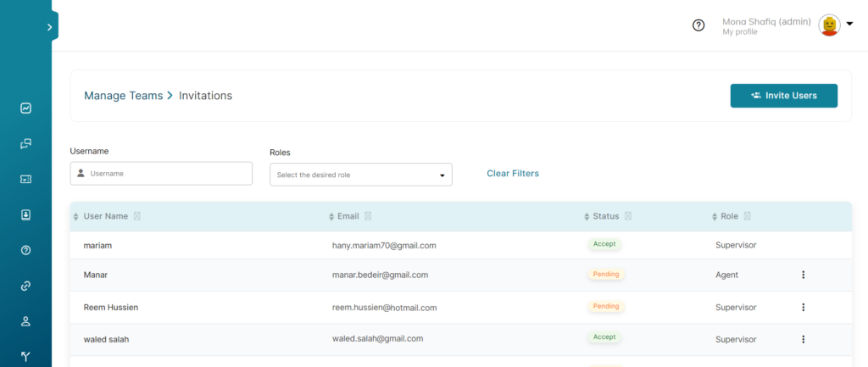Sort by Email column arrows
868x367 pixels.
click(x=331, y=216)
